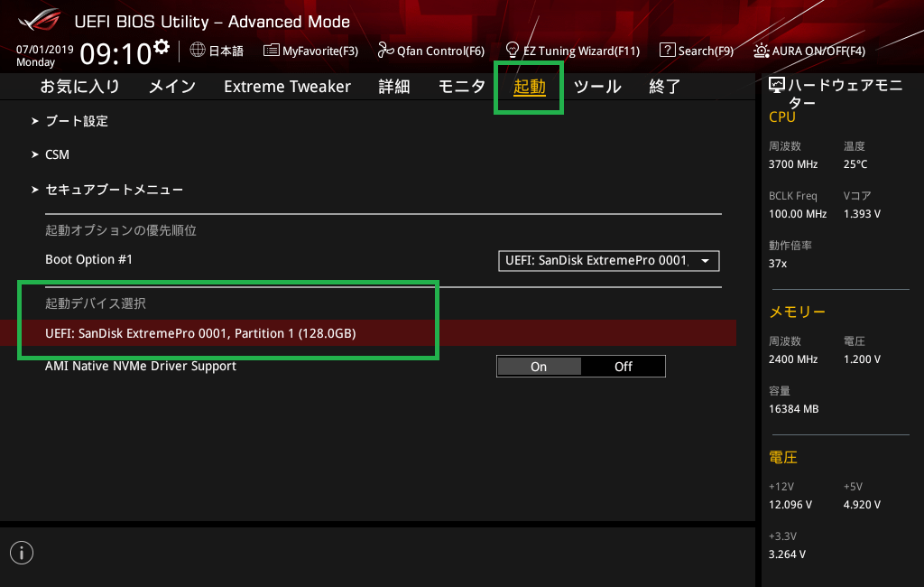The height and width of the screenshot is (587, 924).
Task: Open the Extreme Tweaker tab
Action: [287, 87]
